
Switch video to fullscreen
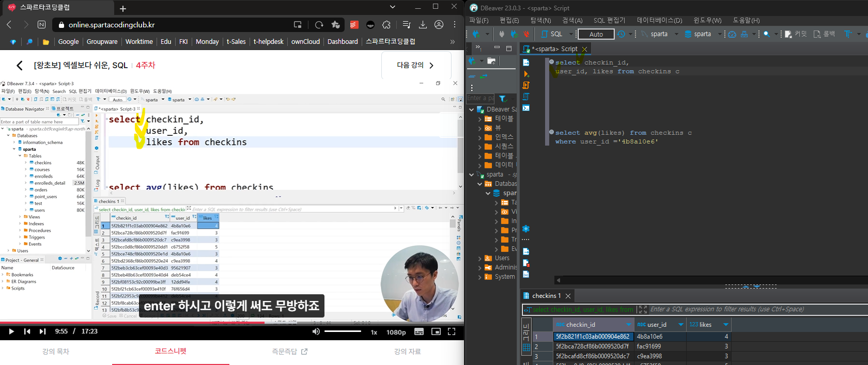[x=452, y=331]
